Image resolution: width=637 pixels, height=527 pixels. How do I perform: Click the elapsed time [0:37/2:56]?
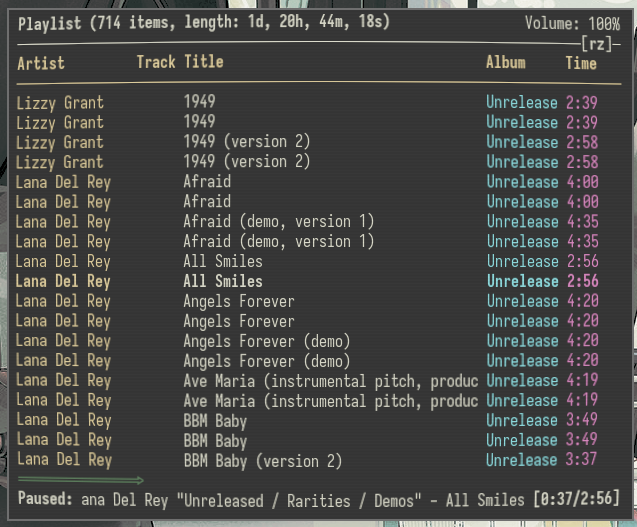click(x=577, y=499)
